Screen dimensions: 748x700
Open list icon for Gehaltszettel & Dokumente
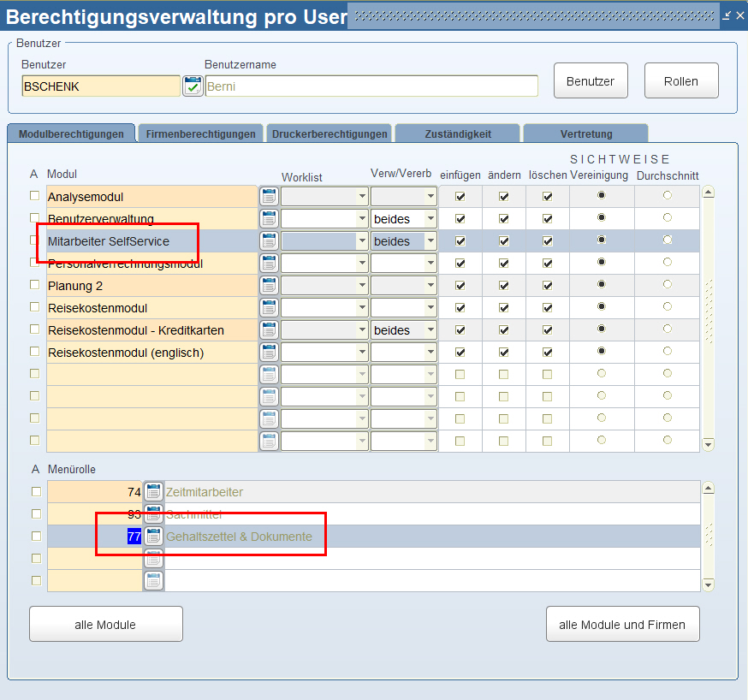point(154,537)
